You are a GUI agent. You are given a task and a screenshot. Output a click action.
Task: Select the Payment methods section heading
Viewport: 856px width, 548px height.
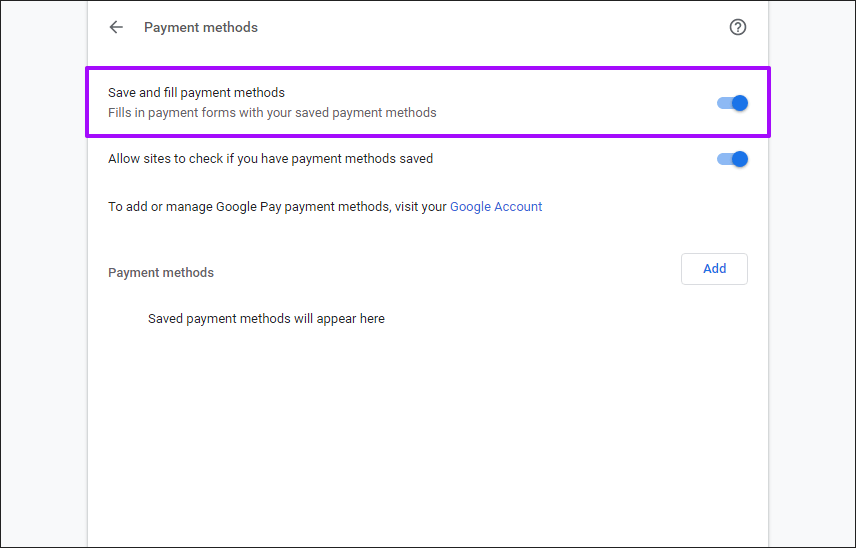coord(161,272)
